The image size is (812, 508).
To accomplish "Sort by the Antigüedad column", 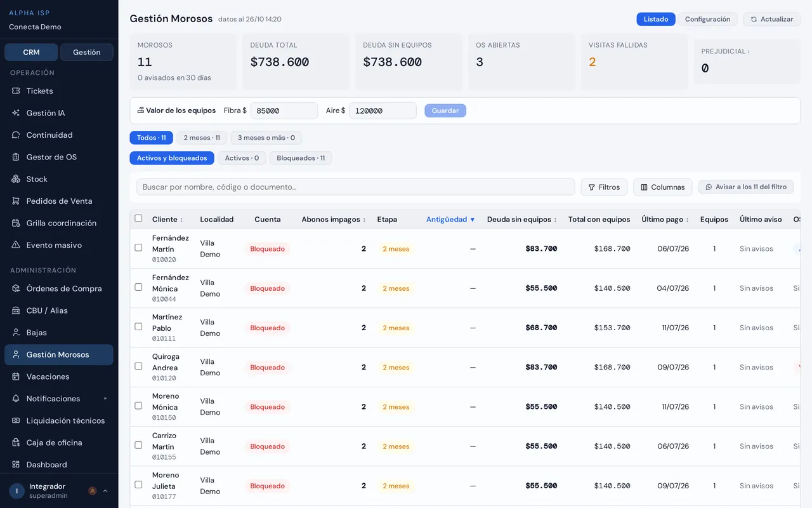I will coord(450,220).
